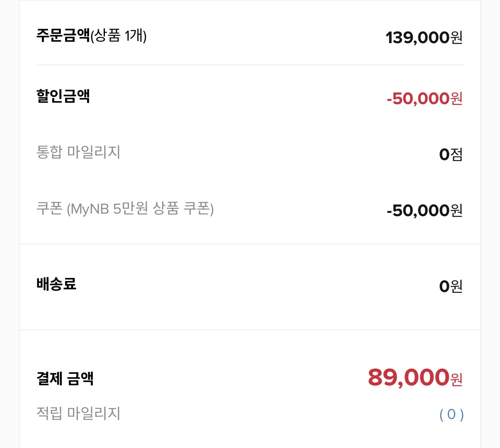The width and height of the screenshot is (500, 448).
Task: Click the 통합 마일리지 label
Action: click(78, 152)
